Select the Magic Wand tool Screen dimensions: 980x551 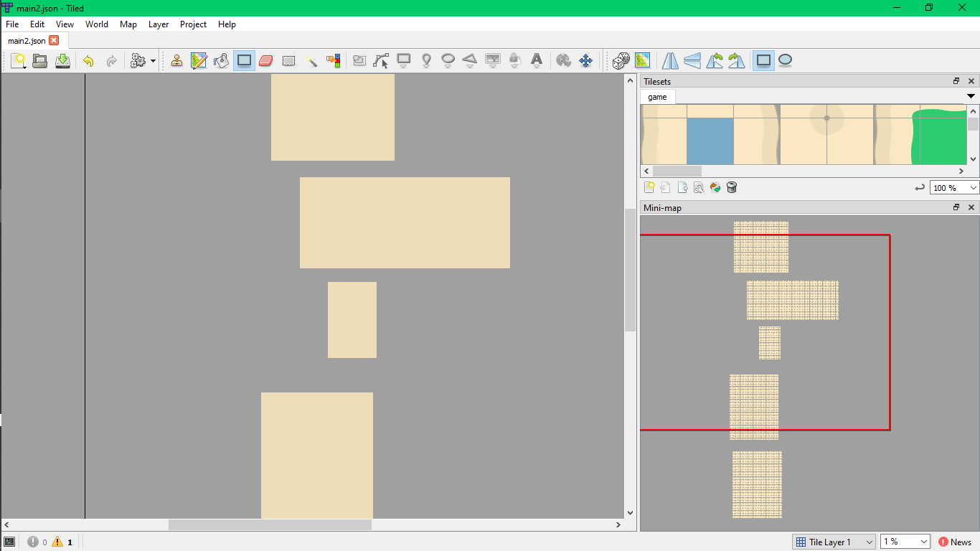point(311,61)
